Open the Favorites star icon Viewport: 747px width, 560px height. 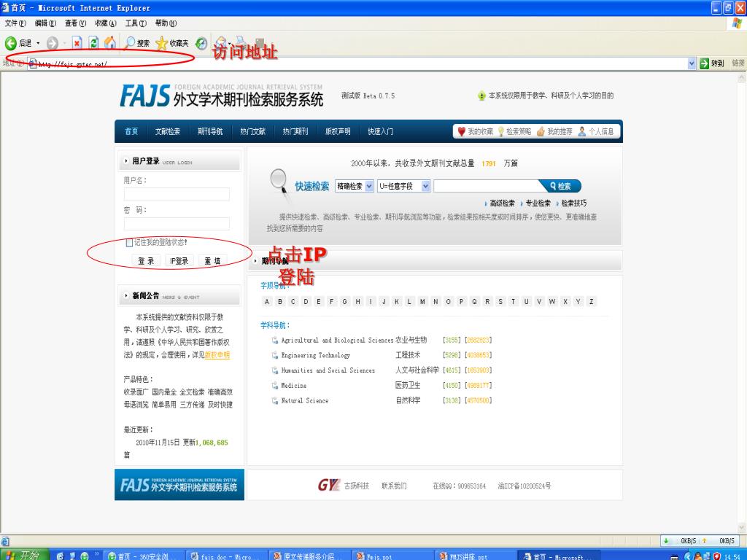click(162, 43)
